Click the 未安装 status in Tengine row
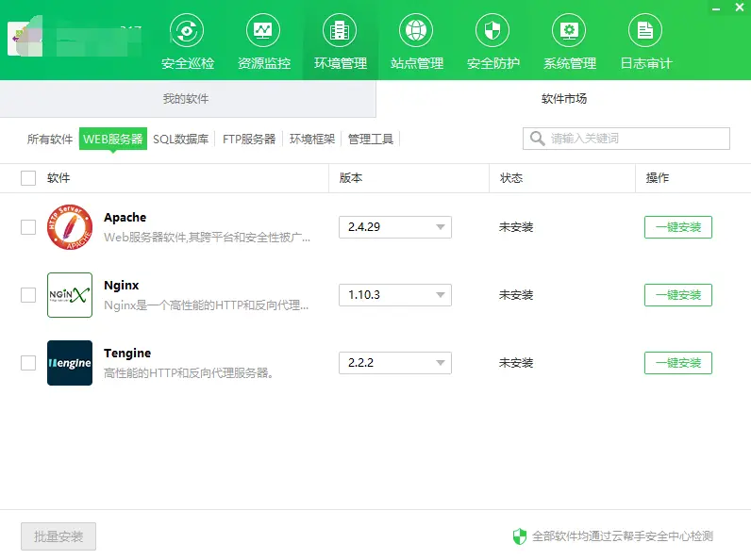751x560 pixels. point(516,363)
